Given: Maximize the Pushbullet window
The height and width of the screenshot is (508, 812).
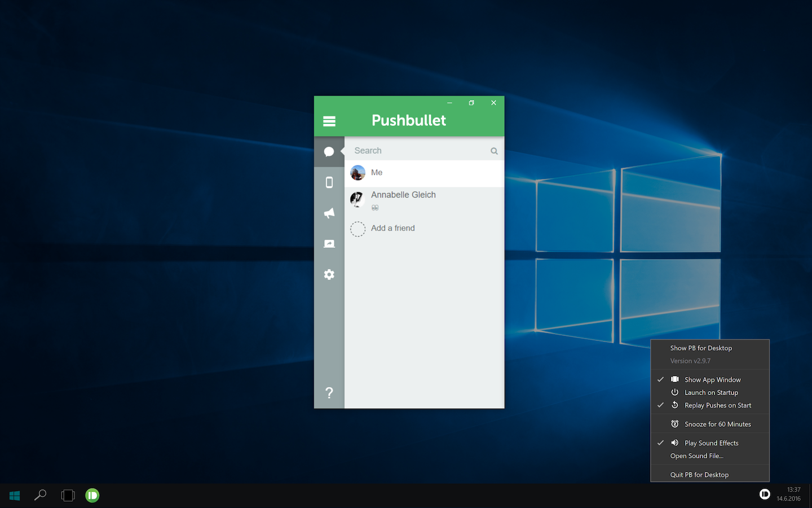Looking at the screenshot, I should click(471, 103).
